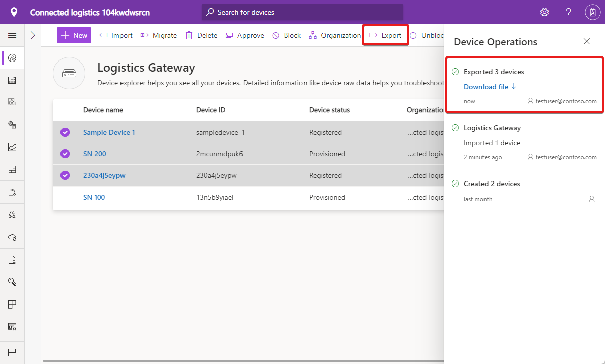Expand the collapsed side pane chevron

pyautogui.click(x=33, y=35)
